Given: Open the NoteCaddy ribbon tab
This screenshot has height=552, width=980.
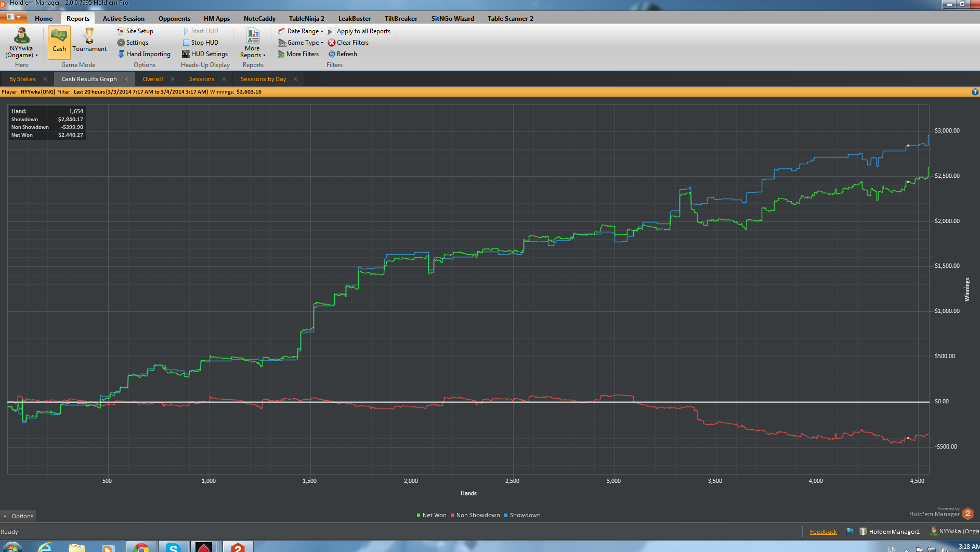Looking at the screenshot, I should tap(259, 19).
